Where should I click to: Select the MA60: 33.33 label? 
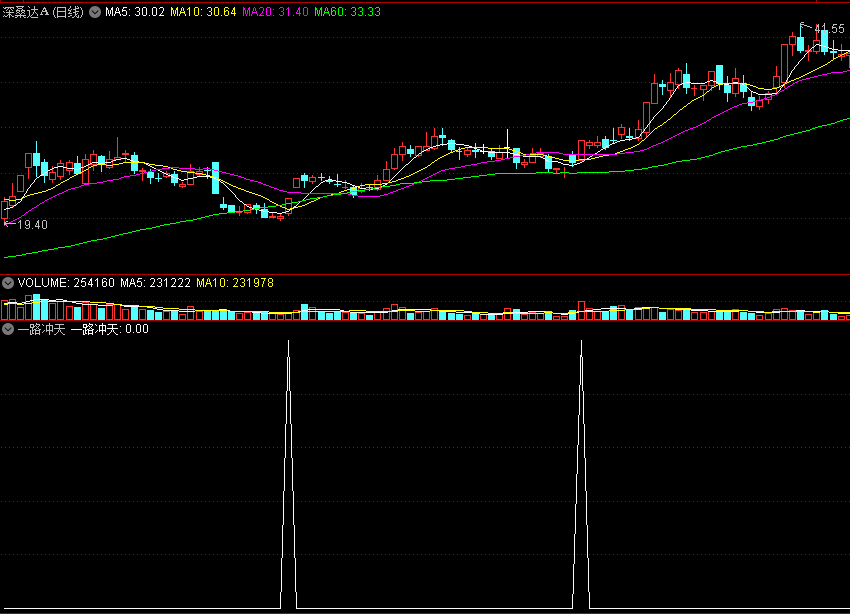click(x=347, y=12)
